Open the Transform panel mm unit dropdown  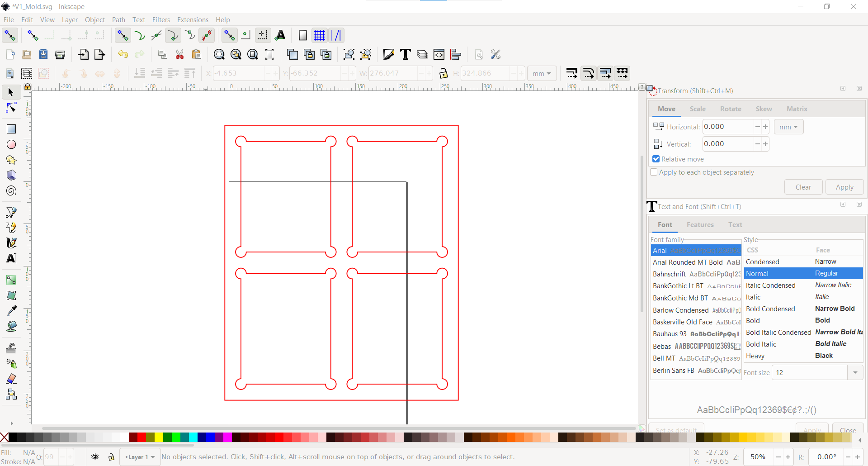[x=788, y=127]
